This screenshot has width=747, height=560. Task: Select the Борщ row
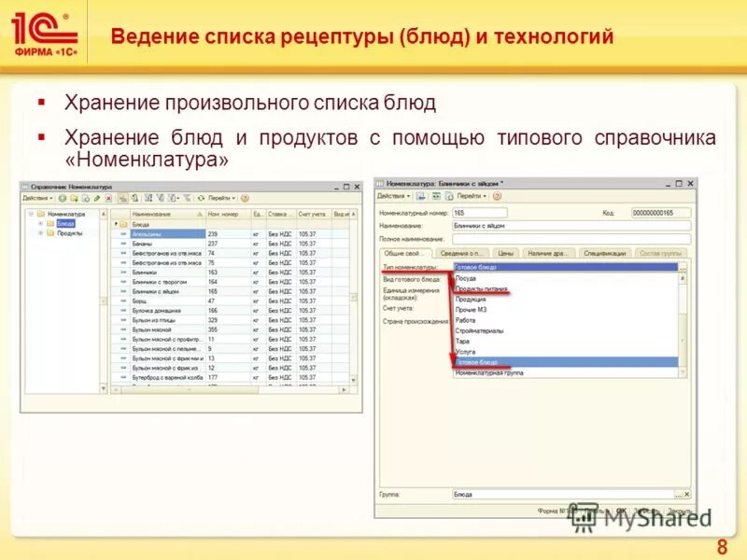point(231,301)
